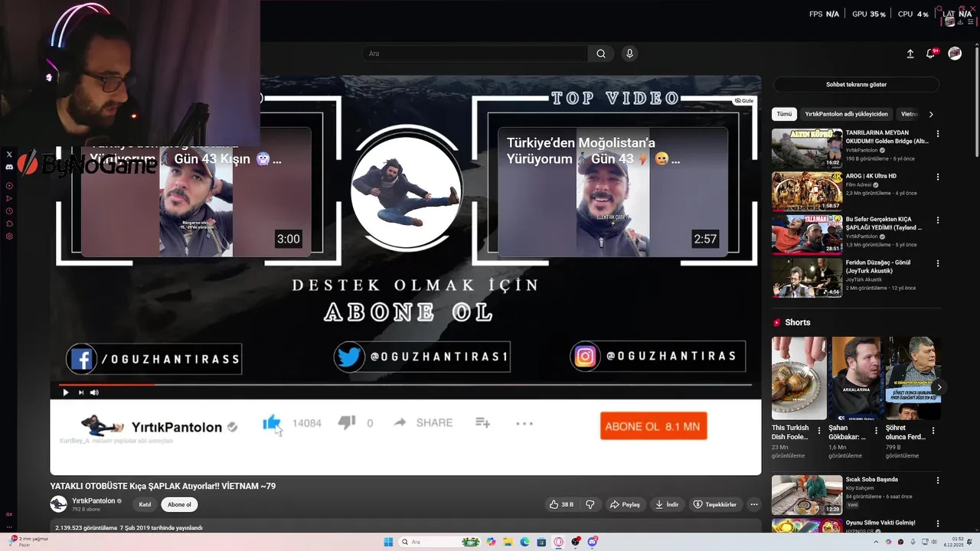Seek using the red video progress bar
This screenshot has width=980, height=551.
(x=406, y=384)
